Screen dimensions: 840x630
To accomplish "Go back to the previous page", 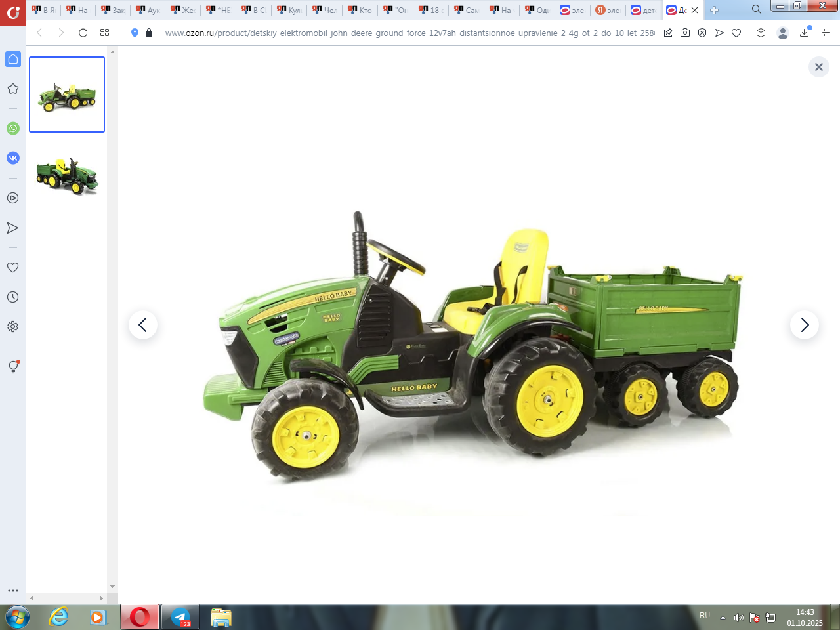I will (39, 33).
